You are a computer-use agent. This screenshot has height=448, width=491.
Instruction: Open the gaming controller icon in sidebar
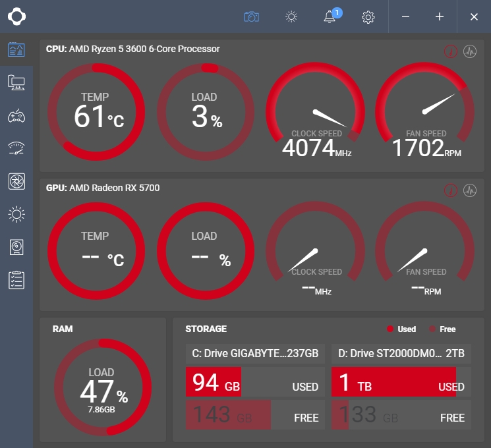16,116
